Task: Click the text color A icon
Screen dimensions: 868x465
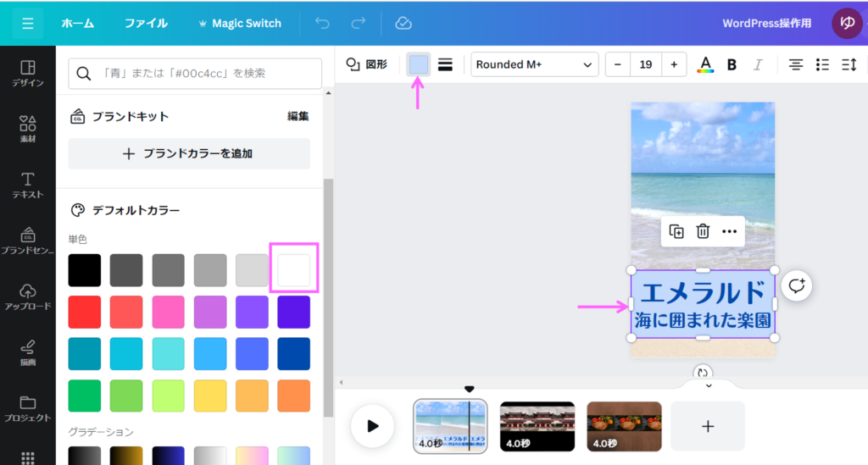Action: tap(704, 64)
